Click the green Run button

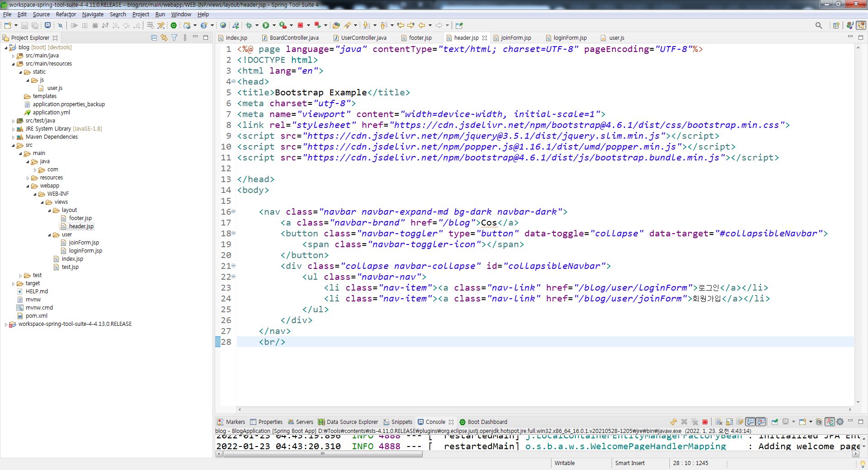click(x=266, y=25)
